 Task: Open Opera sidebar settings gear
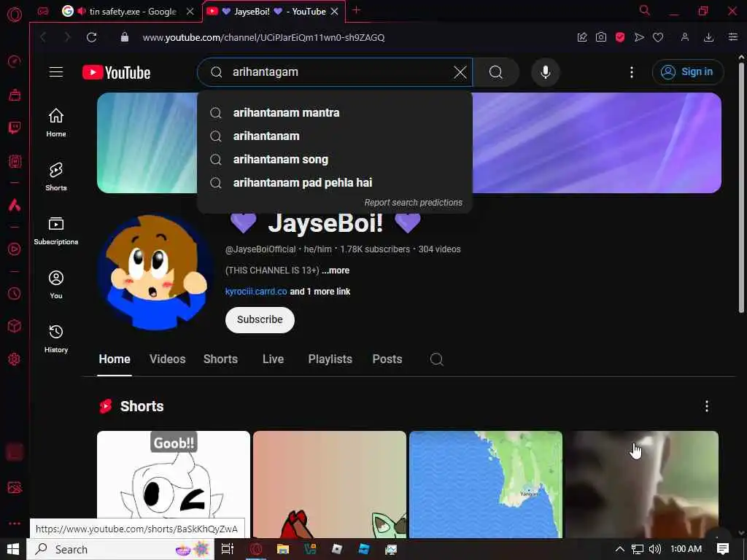15,359
